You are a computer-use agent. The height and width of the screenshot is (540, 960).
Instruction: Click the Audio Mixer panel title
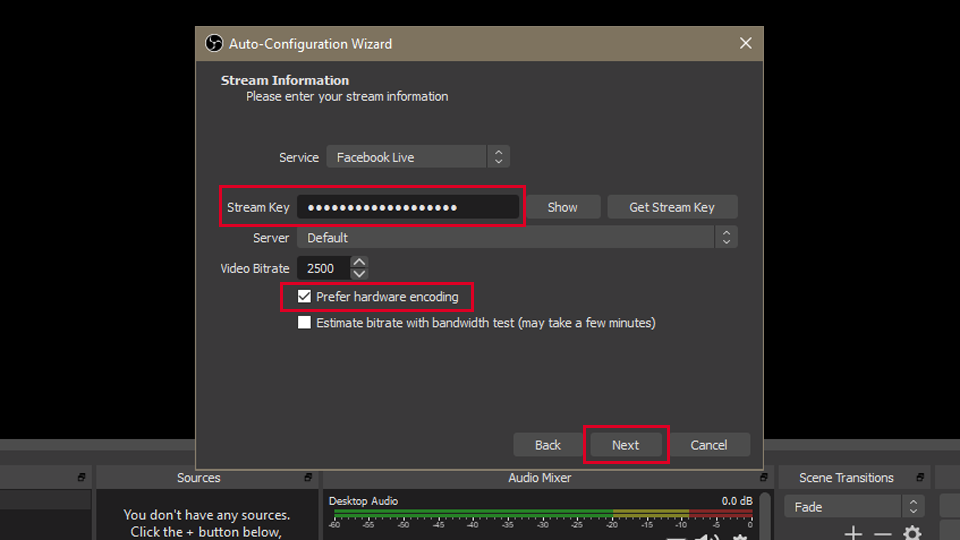click(539, 478)
